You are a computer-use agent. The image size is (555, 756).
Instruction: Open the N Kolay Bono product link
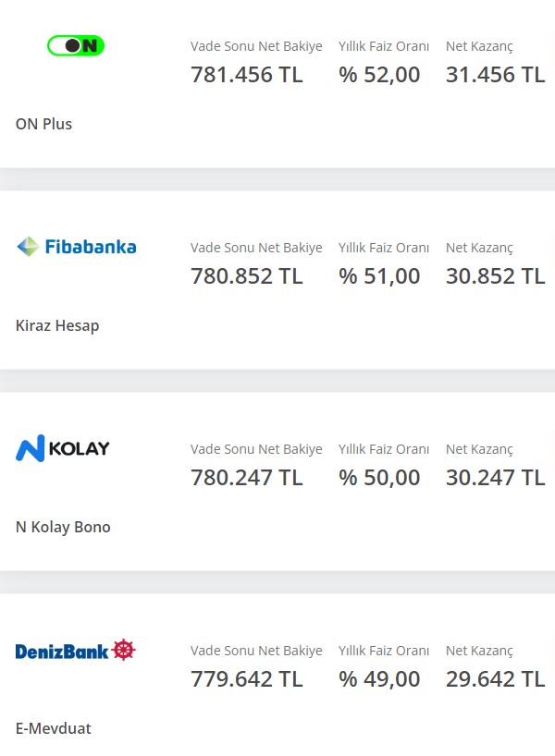tap(63, 527)
